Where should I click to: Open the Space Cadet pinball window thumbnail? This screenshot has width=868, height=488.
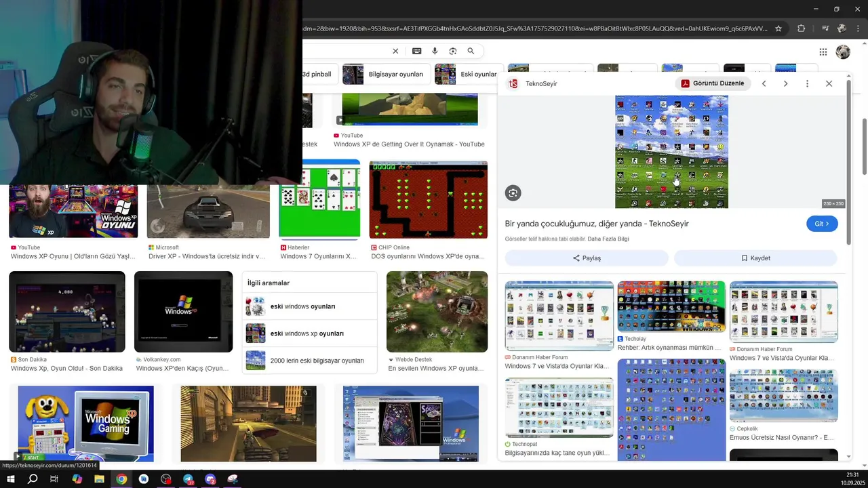click(411, 424)
